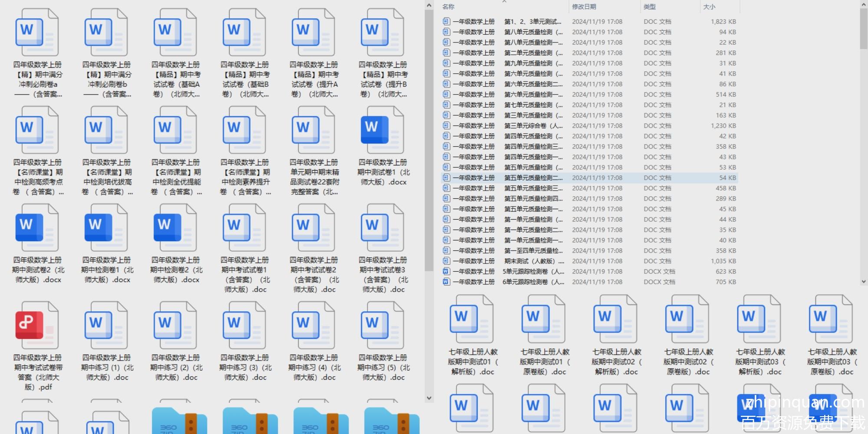Open 单元期中期末精品测试卷22套 document icon

[313, 130]
